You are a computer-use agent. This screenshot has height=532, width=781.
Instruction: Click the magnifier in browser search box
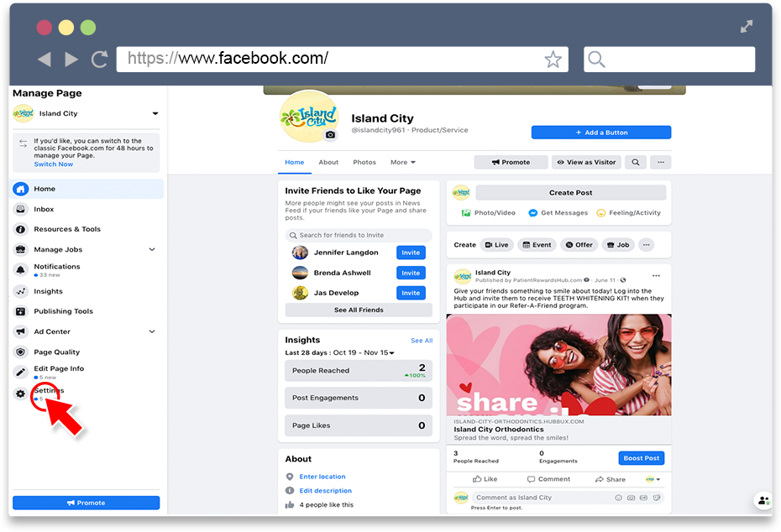coord(596,60)
